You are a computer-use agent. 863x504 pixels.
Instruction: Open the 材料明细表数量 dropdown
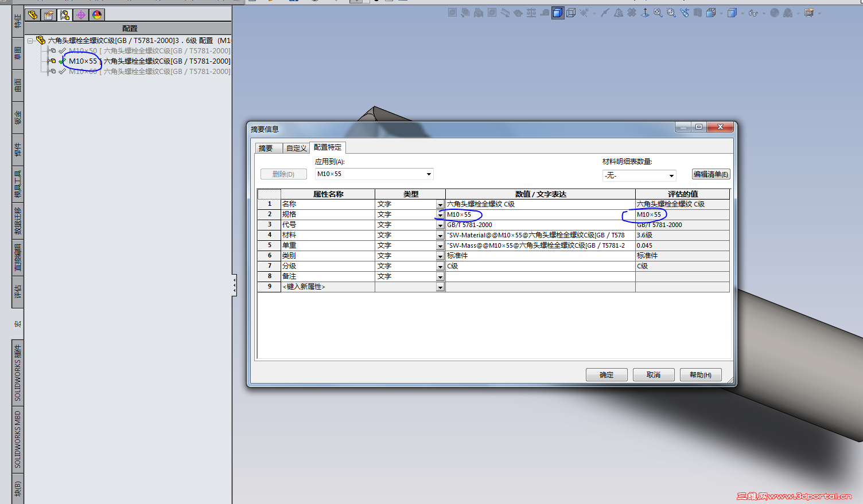[671, 175]
